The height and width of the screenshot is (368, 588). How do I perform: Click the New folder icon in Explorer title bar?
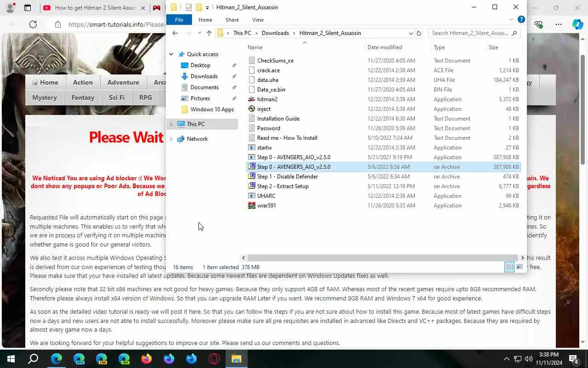pos(199,7)
